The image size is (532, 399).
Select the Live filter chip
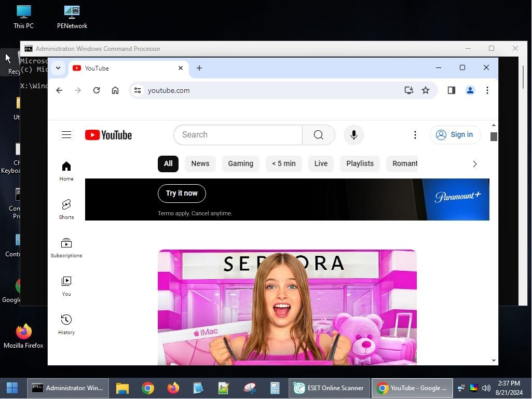(321, 163)
